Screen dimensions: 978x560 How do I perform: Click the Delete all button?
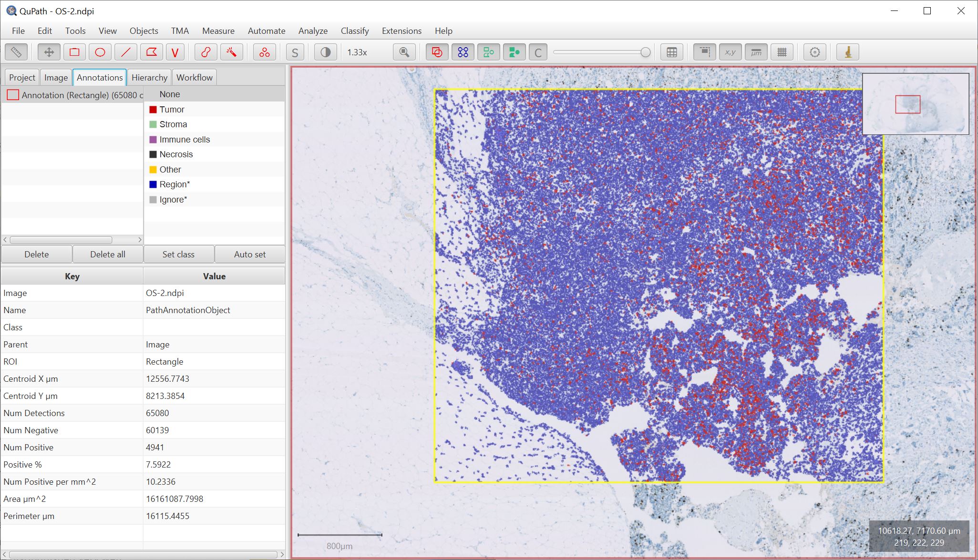(108, 255)
